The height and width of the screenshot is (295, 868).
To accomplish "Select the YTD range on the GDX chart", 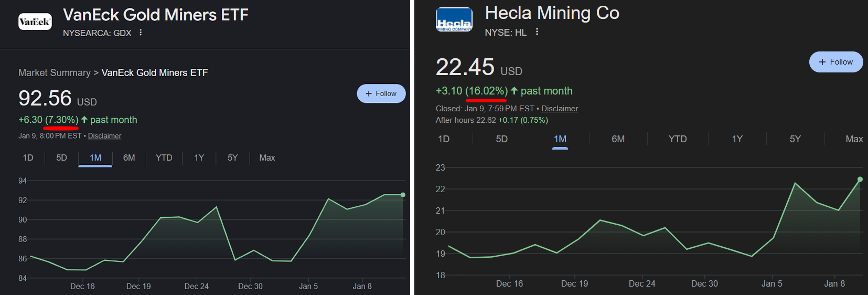I will (164, 158).
